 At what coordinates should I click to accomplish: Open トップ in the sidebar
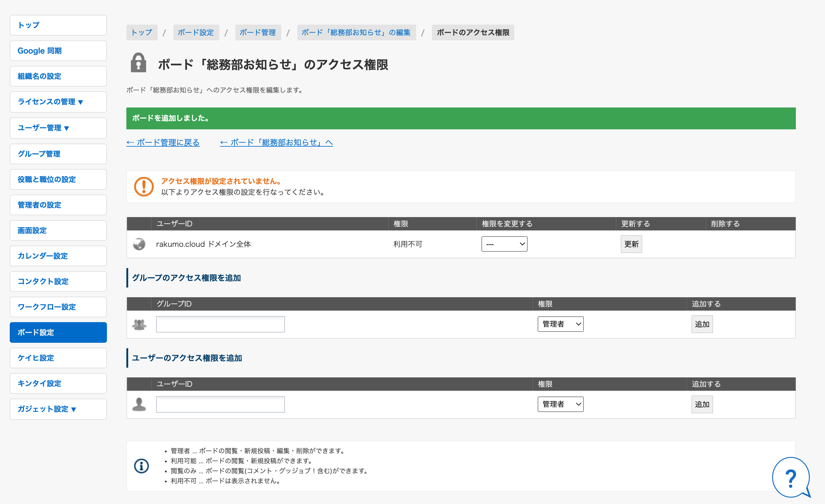click(x=58, y=25)
